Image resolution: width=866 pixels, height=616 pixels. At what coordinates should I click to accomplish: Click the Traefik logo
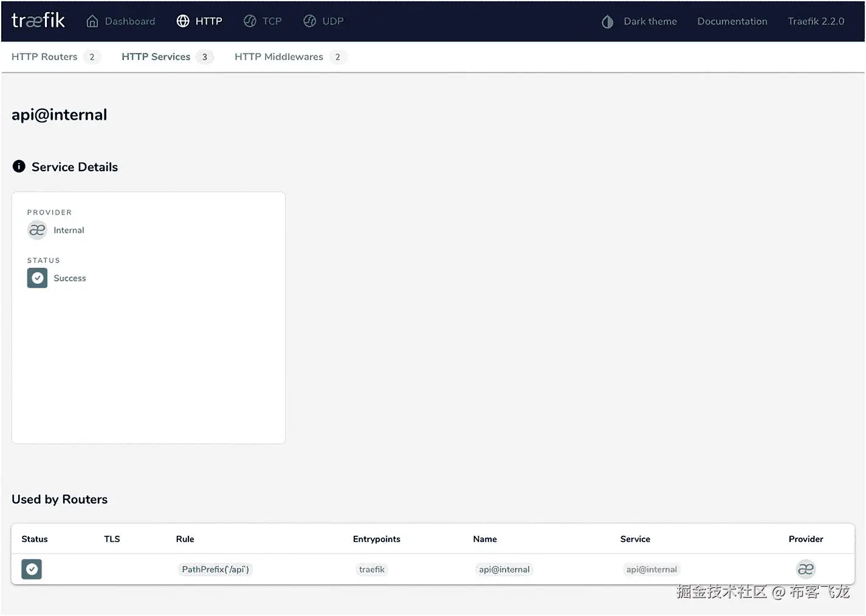pyautogui.click(x=38, y=21)
